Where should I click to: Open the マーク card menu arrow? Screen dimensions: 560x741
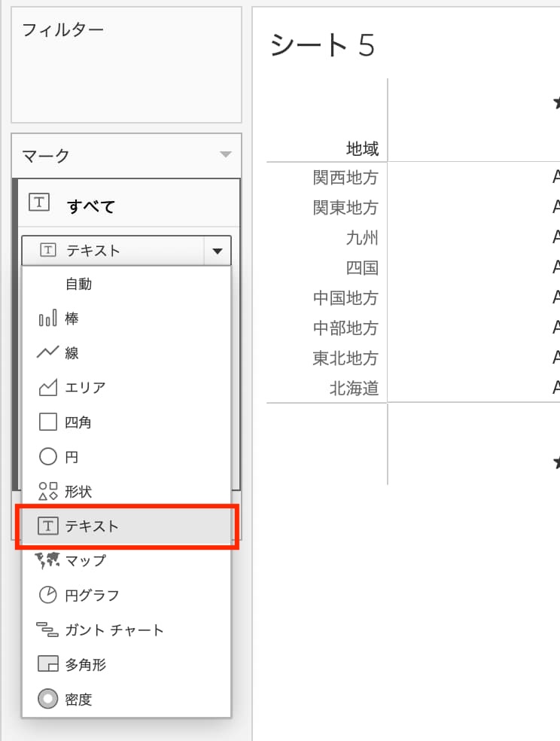(x=225, y=155)
